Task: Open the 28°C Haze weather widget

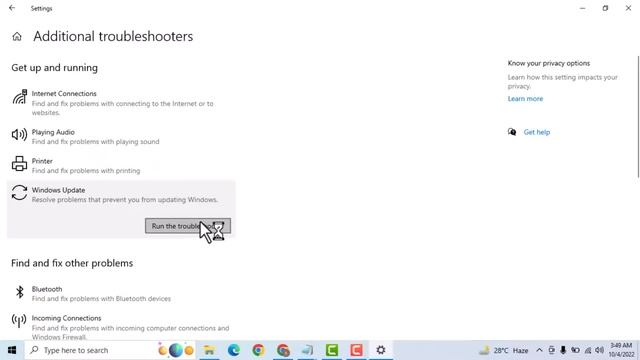Action: click(x=504, y=350)
